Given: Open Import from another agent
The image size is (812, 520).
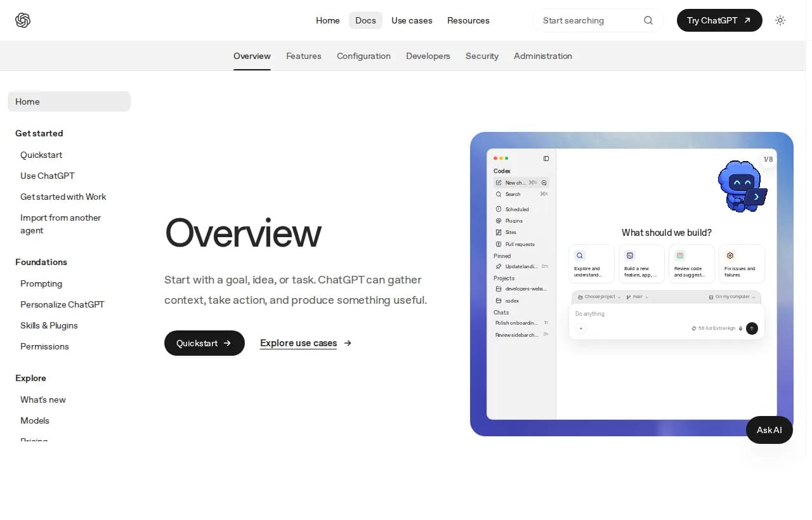Looking at the screenshot, I should click(61, 224).
